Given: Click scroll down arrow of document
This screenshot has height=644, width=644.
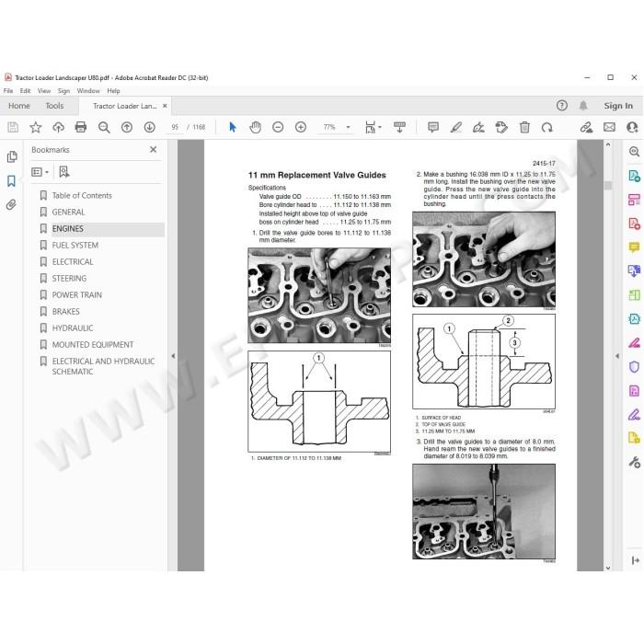Looking at the screenshot, I should click(608, 568).
